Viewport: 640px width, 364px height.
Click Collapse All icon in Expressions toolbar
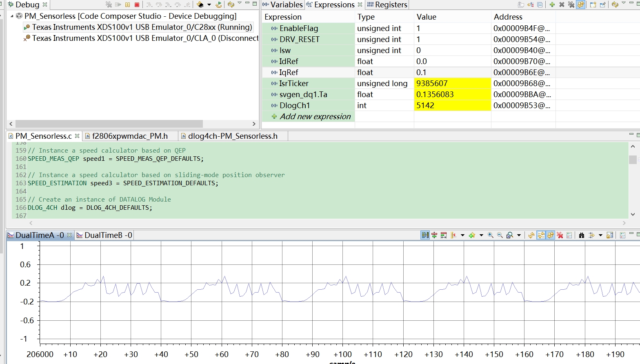(540, 5)
